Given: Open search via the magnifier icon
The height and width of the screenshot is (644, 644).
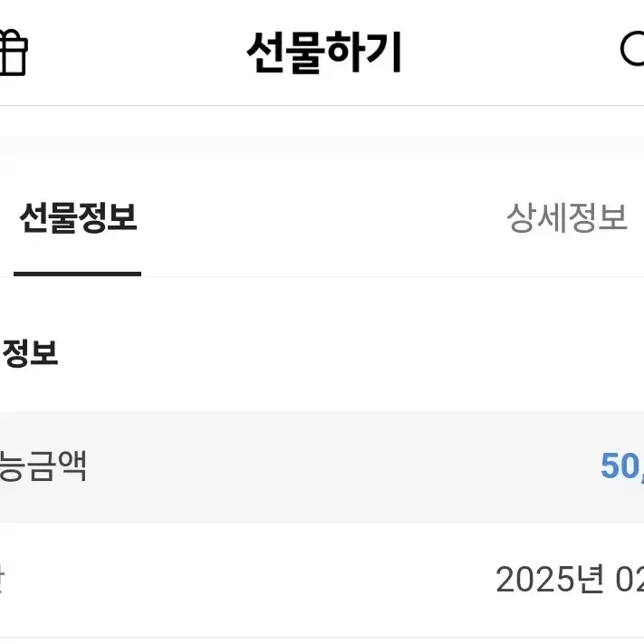Looking at the screenshot, I should (x=632, y=49).
